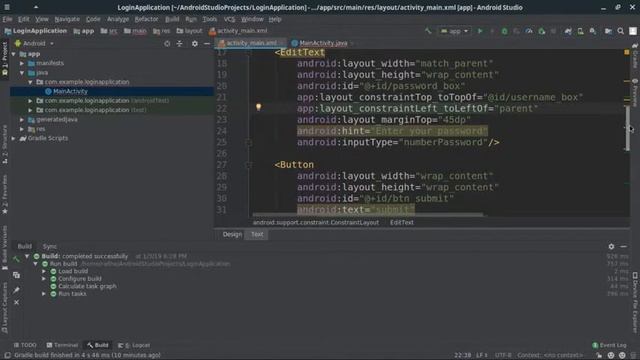Select the 'Configure build' row in Build output
The height and width of the screenshot is (360, 640).
(x=80, y=279)
